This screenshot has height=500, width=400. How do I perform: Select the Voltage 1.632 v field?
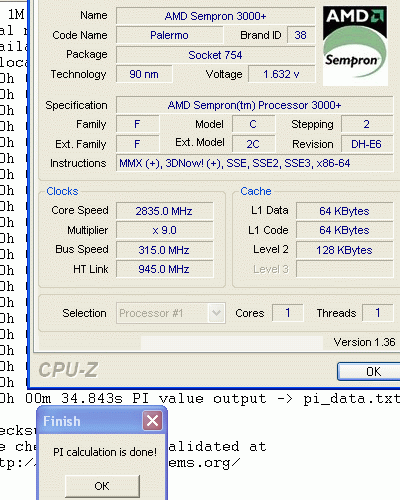(282, 74)
